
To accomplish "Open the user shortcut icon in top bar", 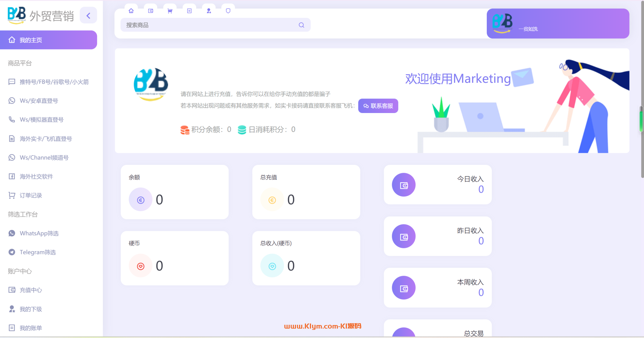I will point(209,11).
